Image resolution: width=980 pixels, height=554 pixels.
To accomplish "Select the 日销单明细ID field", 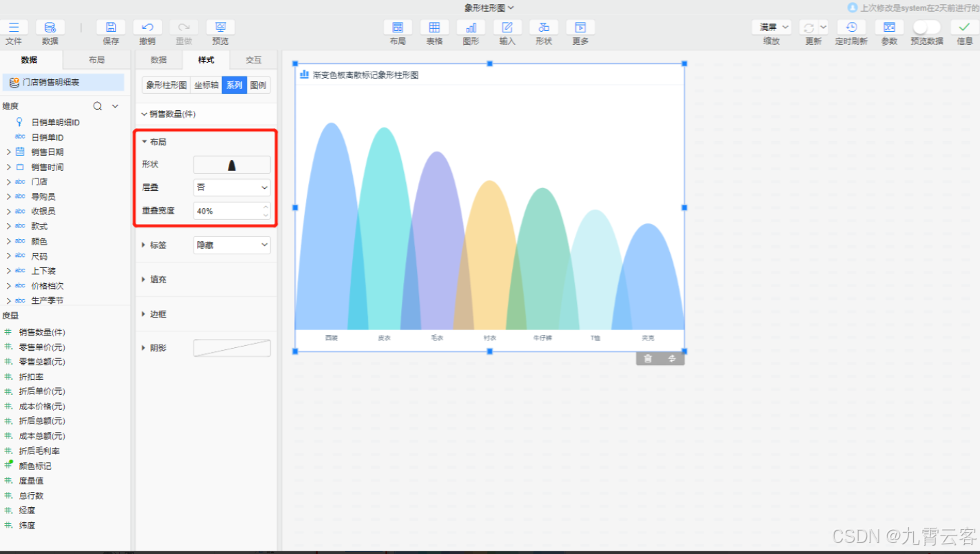I will coord(56,122).
